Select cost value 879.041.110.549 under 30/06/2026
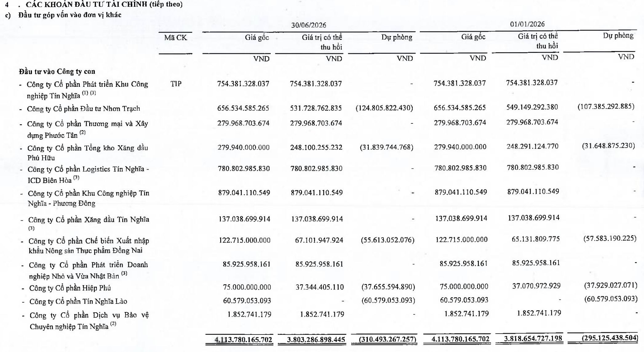Image resolution: width=644 pixels, height=352 pixels. pyautogui.click(x=244, y=193)
